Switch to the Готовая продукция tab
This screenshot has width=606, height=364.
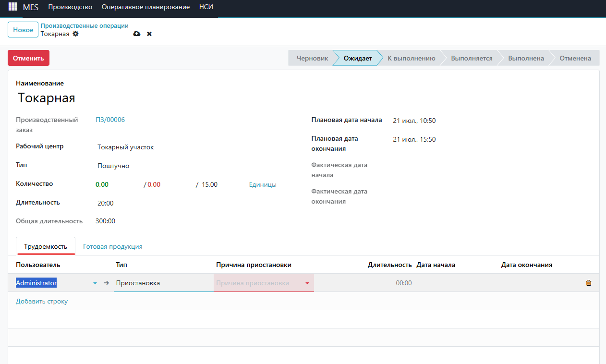tap(113, 246)
